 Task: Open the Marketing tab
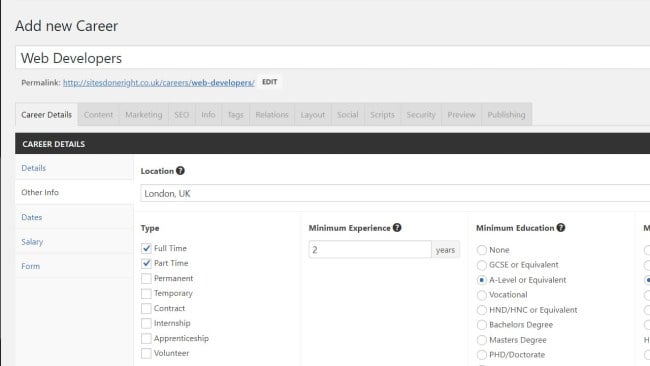click(x=144, y=115)
